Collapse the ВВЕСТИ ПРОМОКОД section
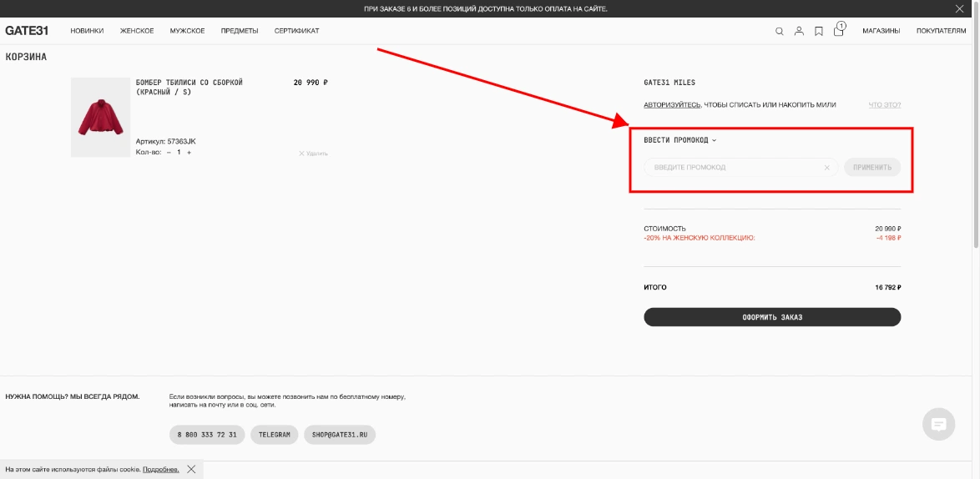Viewport: 980px width, 479px height. pyautogui.click(x=679, y=140)
